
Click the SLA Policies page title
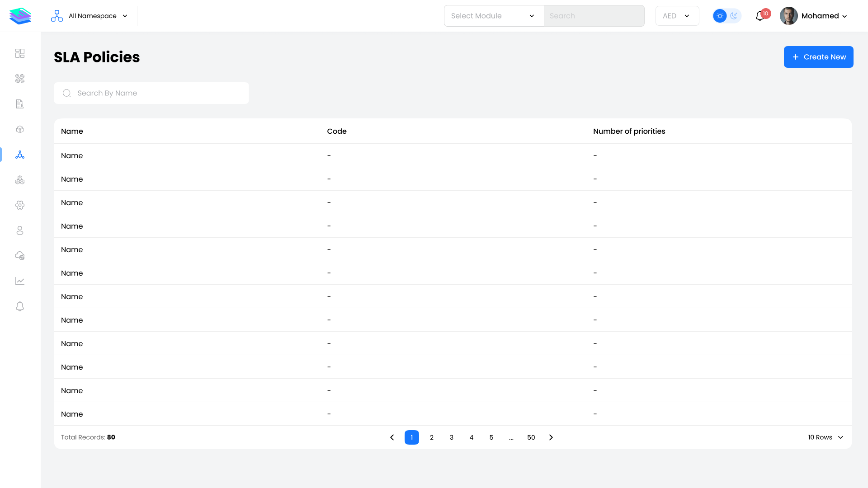point(97,57)
